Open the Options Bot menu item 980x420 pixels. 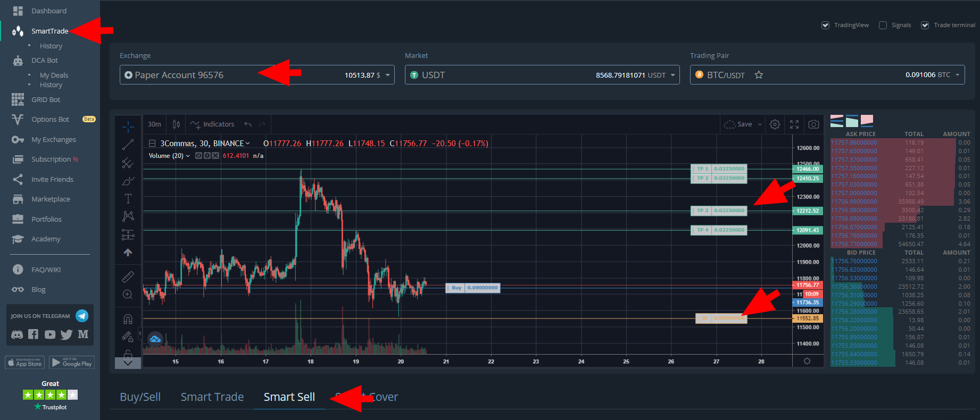click(50, 120)
